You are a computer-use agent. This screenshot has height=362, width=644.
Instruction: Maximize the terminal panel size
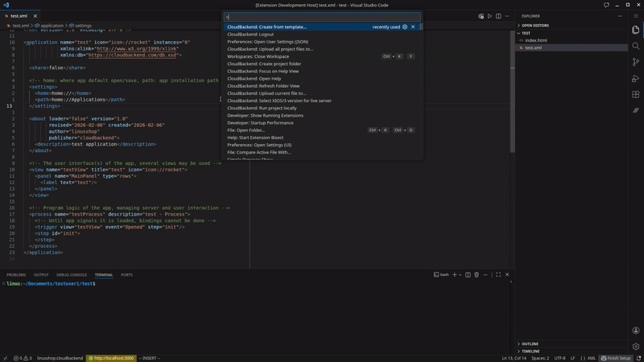tap(498, 274)
